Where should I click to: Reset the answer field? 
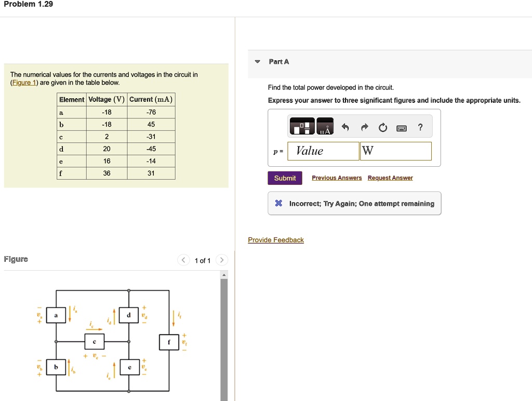coord(383,127)
